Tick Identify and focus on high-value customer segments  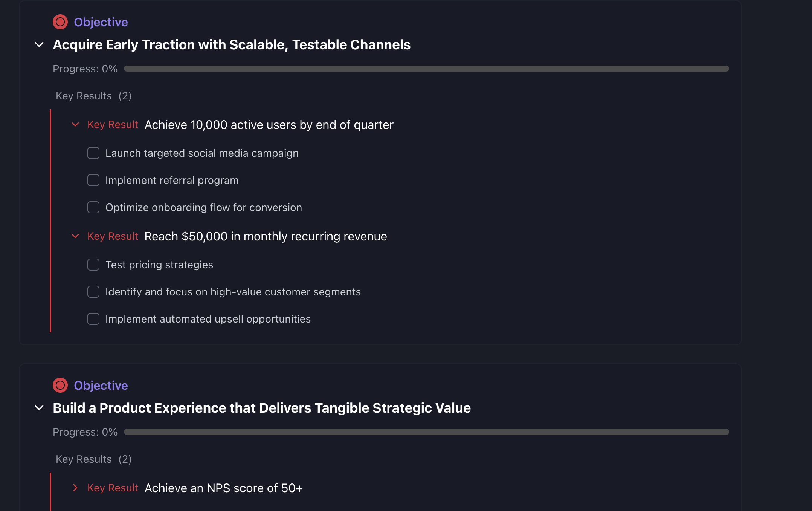coord(93,292)
